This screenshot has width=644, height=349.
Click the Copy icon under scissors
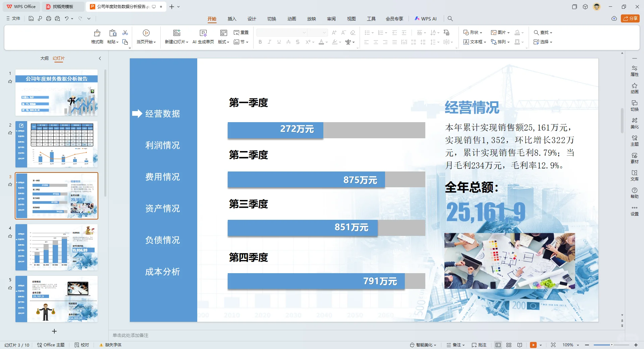click(125, 42)
